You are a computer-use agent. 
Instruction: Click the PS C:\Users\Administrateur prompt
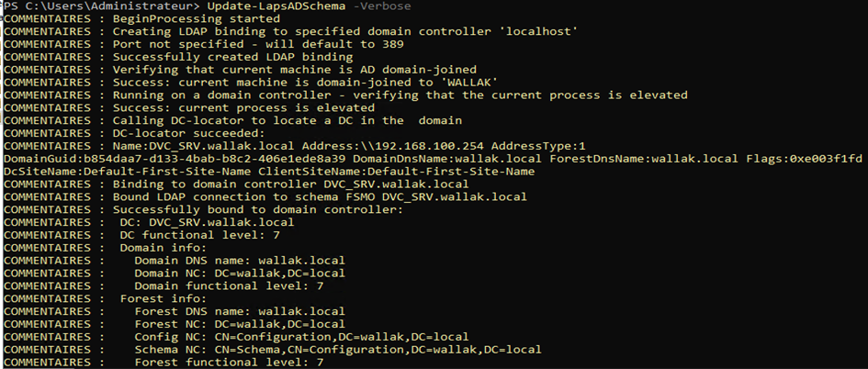pyautogui.click(x=102, y=6)
